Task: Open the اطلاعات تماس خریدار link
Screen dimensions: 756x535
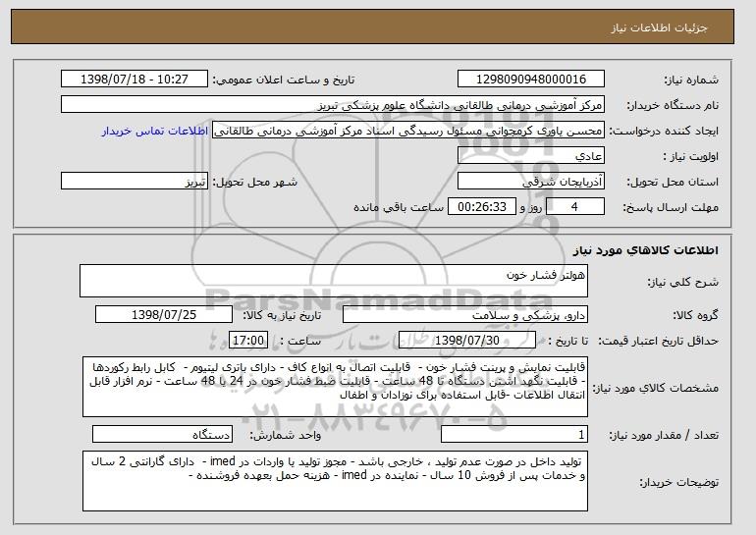Action: [155, 131]
